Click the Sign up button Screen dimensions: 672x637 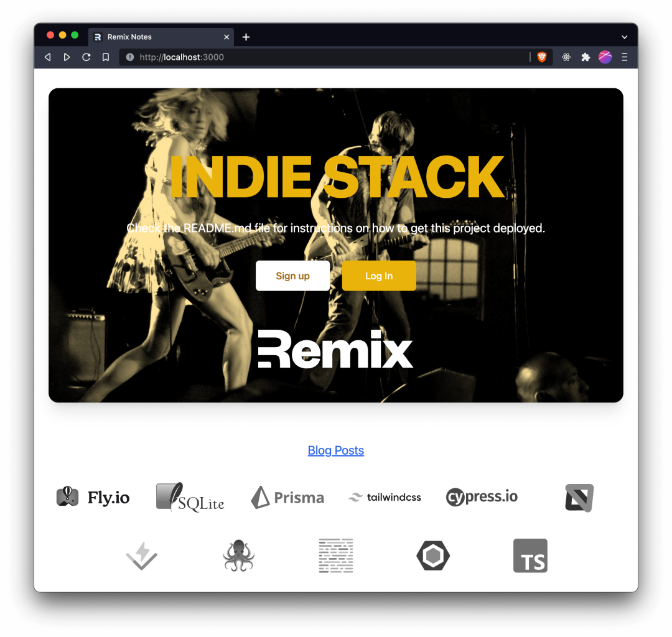click(x=292, y=276)
